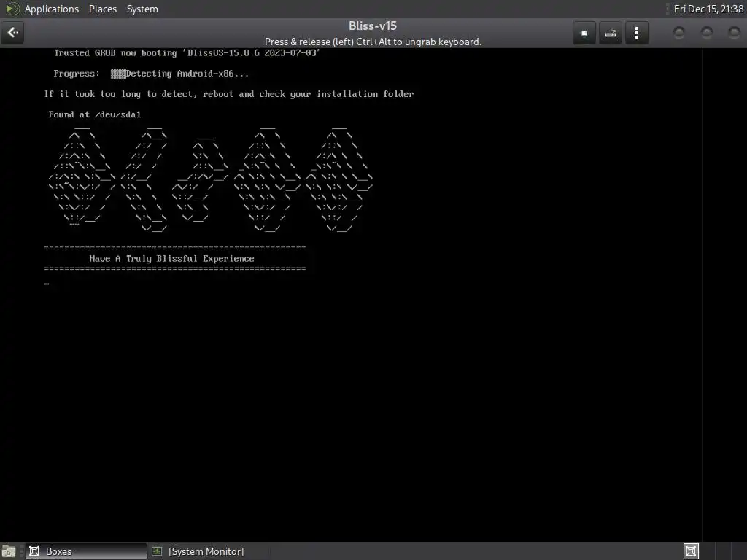The height and width of the screenshot is (560, 747).
Task: Click the Boxes workspace icon at bottom right
Action: pos(691,551)
